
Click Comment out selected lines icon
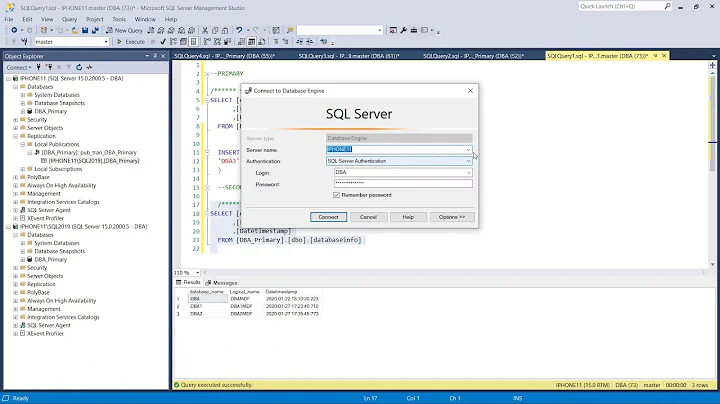(x=276, y=42)
